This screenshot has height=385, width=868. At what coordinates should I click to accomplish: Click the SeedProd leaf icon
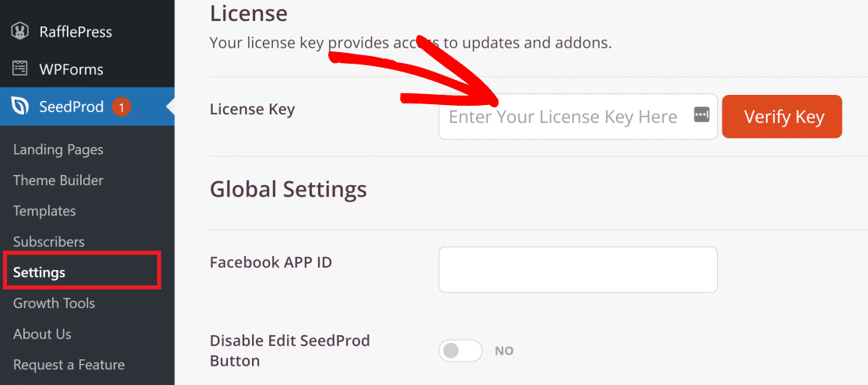(x=20, y=107)
